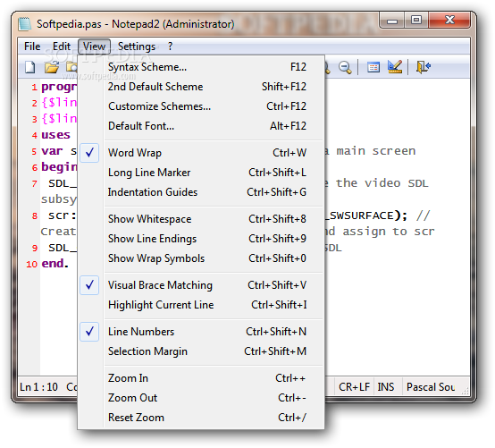Click the Zoom Out magnifier toolbar icon
Viewport: 495px width, 448px height.
click(x=345, y=67)
